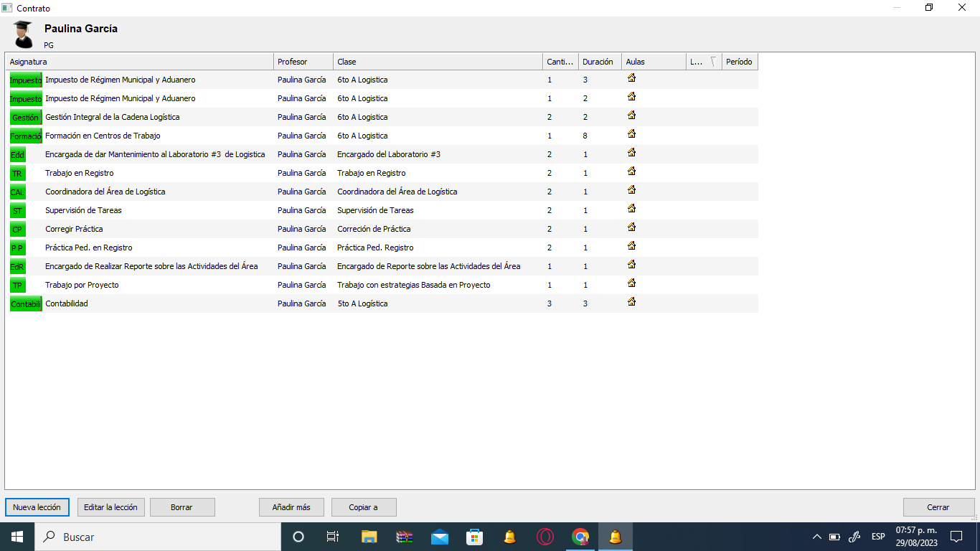Click class Trabajo con estrategias Basada en Proyecto
980x551 pixels.
tap(414, 285)
